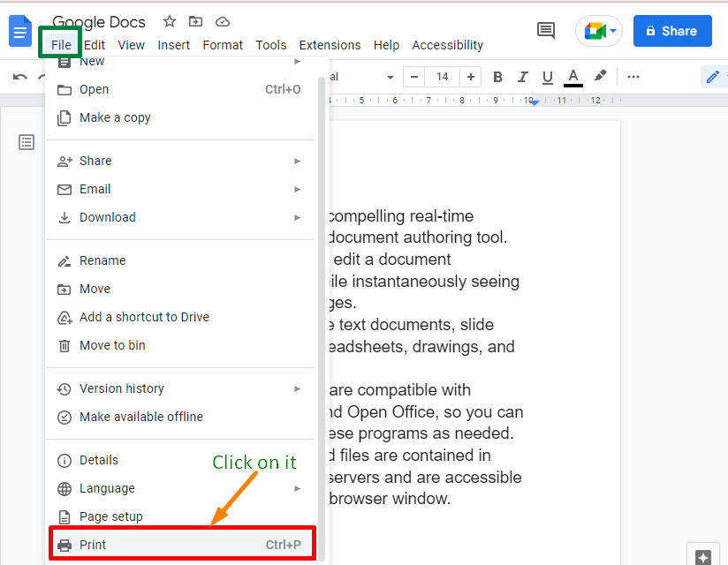Click the font size field showing 14
This screenshot has height=565, width=728.
pyautogui.click(x=442, y=77)
